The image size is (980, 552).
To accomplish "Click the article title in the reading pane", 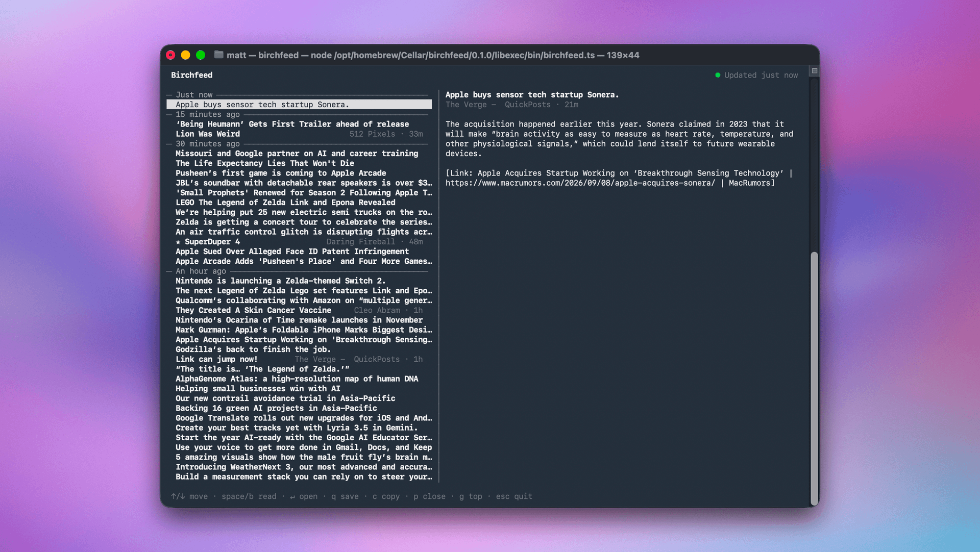I will pos(532,95).
